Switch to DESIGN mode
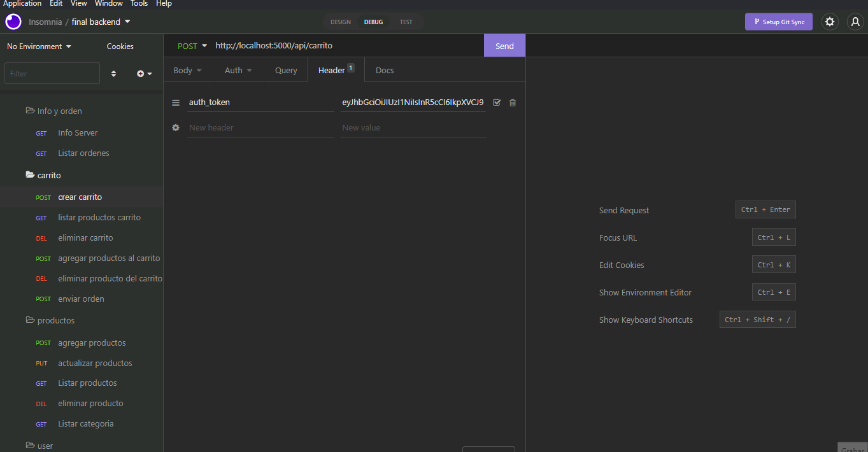Screen dimensions: 868x452 pyautogui.click(x=341, y=21)
